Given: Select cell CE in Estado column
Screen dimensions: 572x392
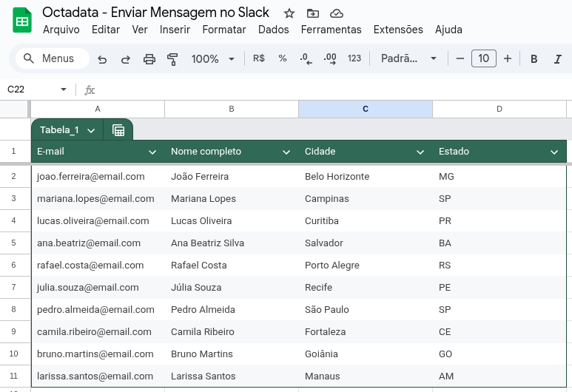Looking at the screenshot, I should [499, 332].
